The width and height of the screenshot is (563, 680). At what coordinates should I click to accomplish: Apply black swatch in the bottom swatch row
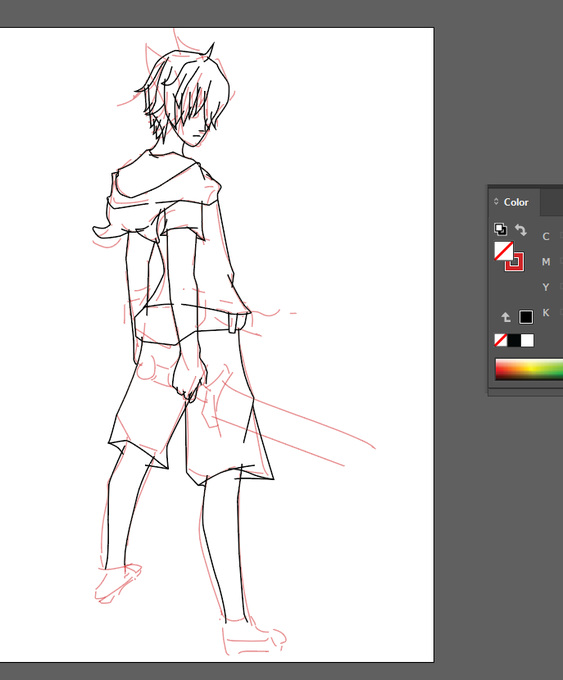514,340
